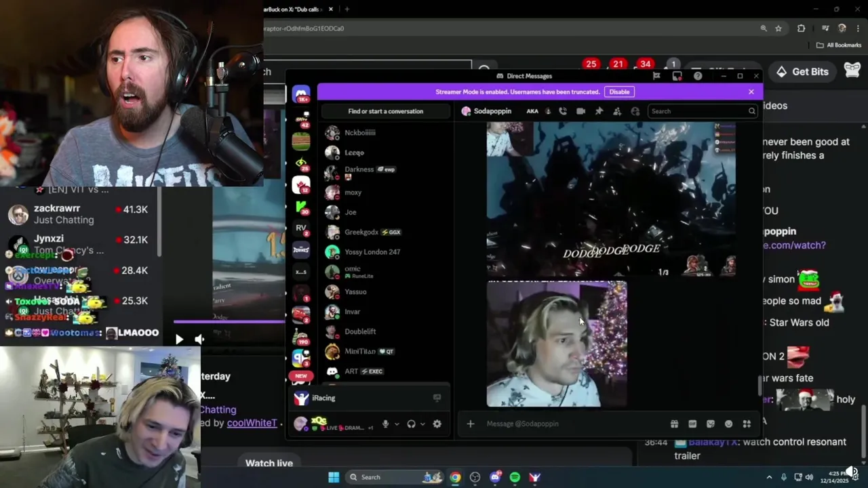Screen dimensions: 868x488
Task: Open DM with Yassuo
Action: [384, 291]
